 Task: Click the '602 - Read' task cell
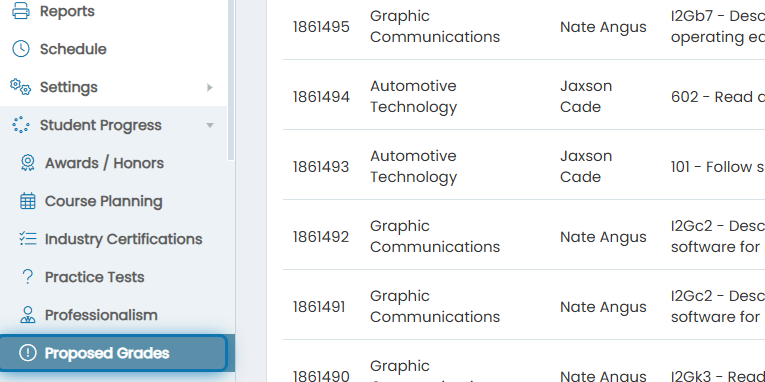click(718, 97)
